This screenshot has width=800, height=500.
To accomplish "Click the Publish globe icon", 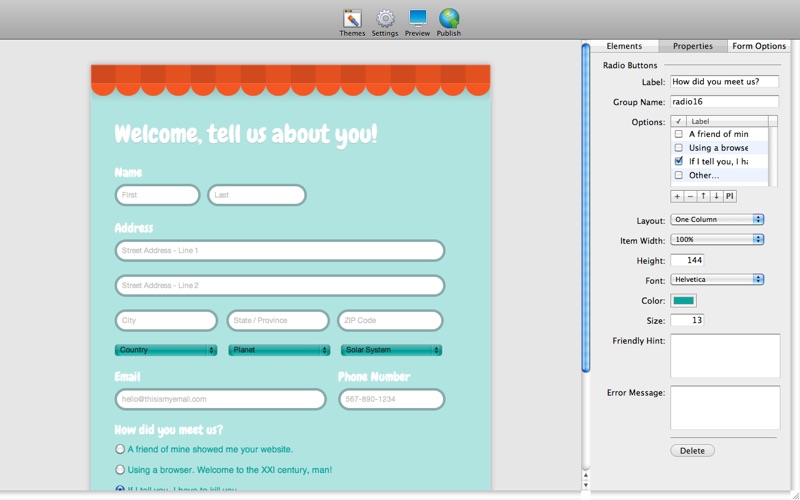I will tap(449, 19).
